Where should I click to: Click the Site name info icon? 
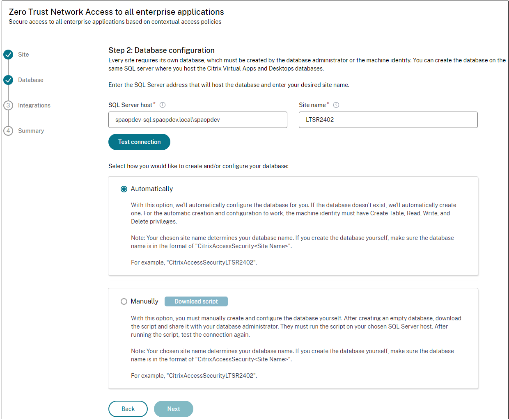(336, 105)
